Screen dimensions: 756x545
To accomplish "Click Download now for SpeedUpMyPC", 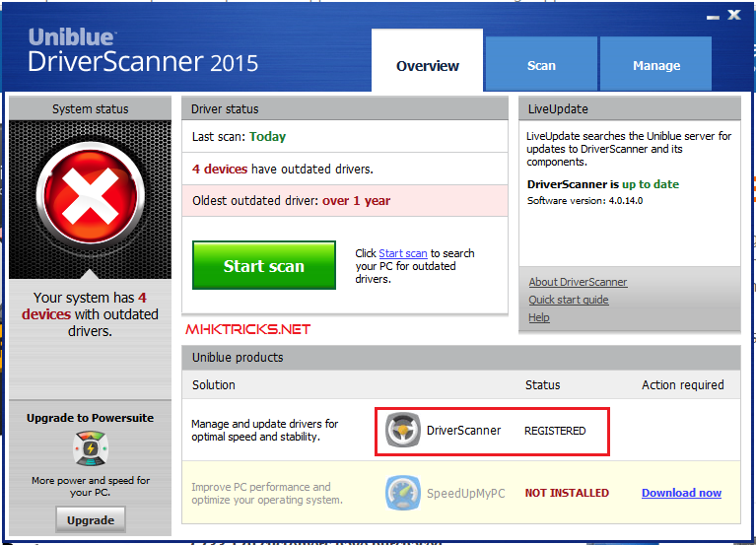I will pos(681,493).
